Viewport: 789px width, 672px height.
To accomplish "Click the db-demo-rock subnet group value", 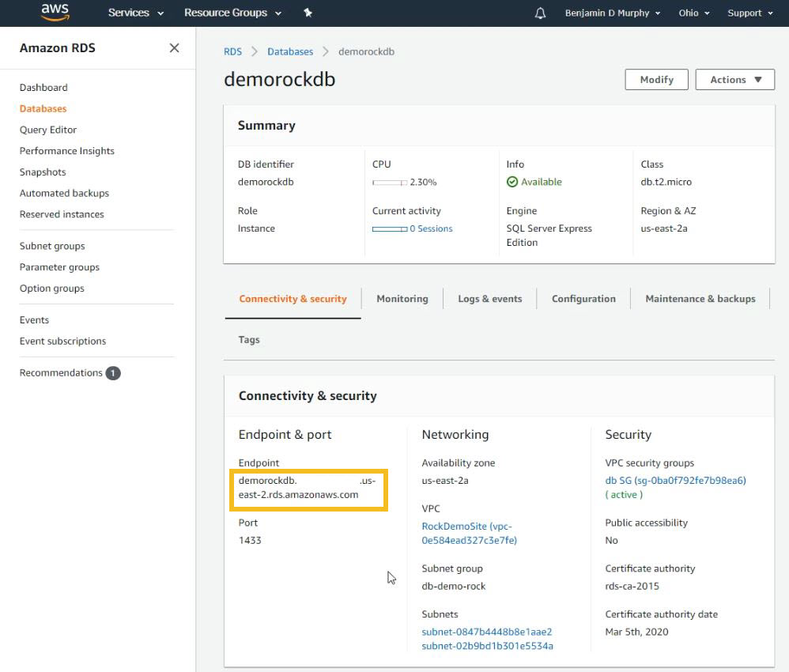I will tap(453, 587).
